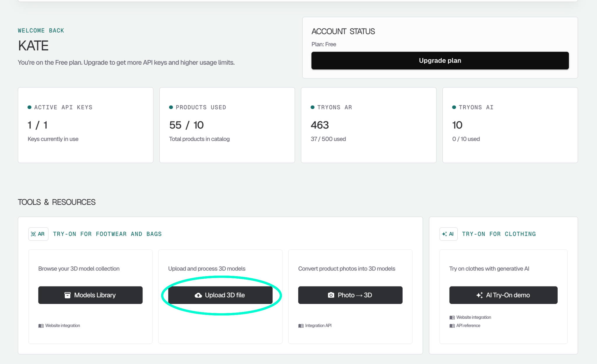Click Upload 3D file button

pyautogui.click(x=220, y=295)
